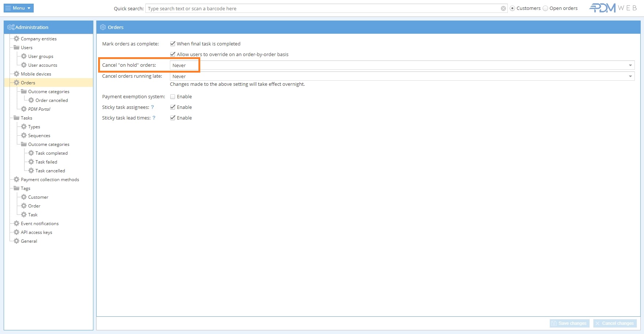Click the gear icon beside Company entities
Screen dimensions: 644x334
16,38
